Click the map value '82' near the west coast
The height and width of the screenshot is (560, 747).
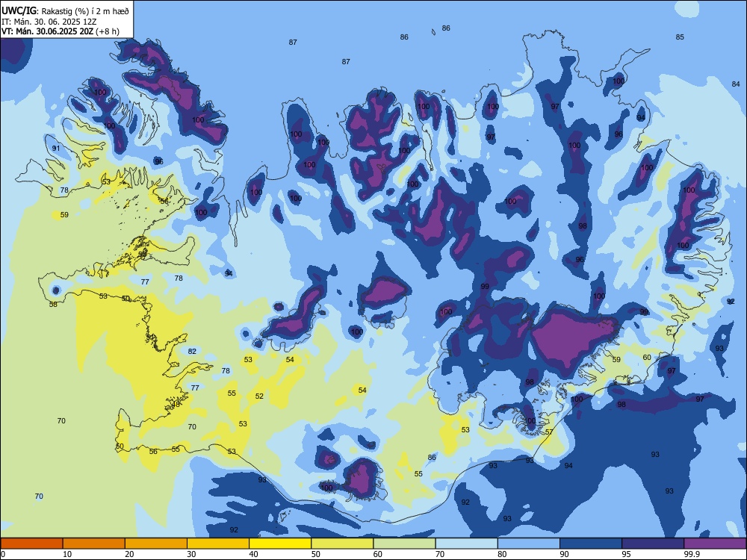tap(192, 352)
